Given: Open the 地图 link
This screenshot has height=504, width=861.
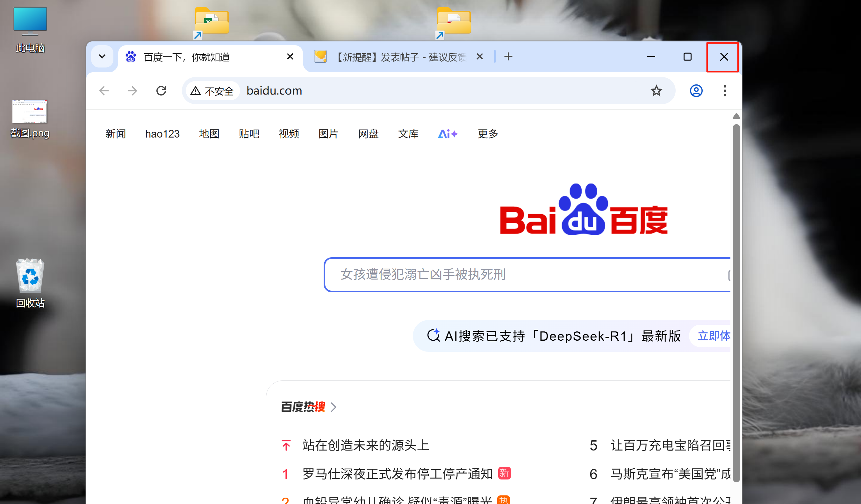Looking at the screenshot, I should pyautogui.click(x=209, y=134).
